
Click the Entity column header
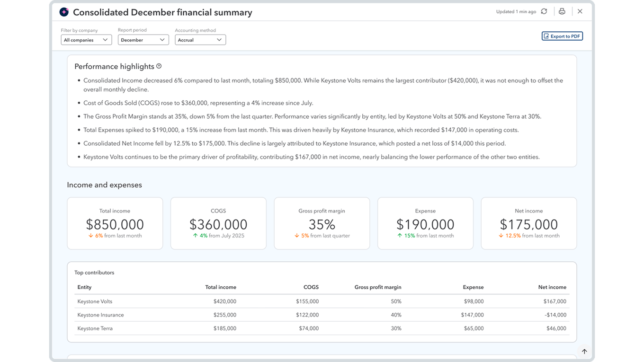tap(85, 287)
